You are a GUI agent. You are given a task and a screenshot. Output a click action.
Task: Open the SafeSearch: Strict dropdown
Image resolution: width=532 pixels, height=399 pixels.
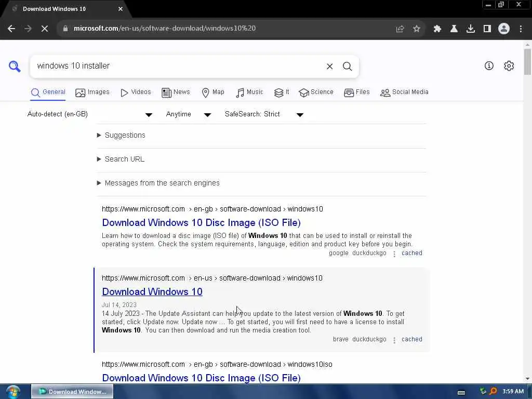263,114
